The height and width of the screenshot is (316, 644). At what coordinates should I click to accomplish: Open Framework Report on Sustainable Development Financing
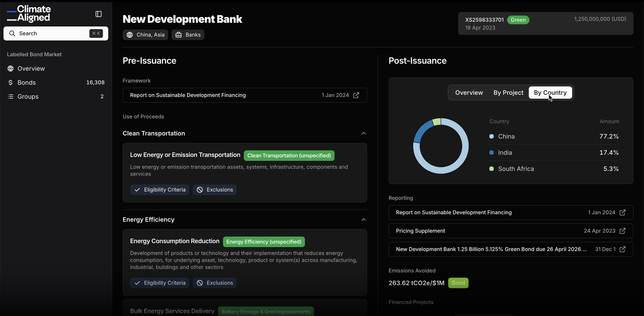tap(245, 95)
